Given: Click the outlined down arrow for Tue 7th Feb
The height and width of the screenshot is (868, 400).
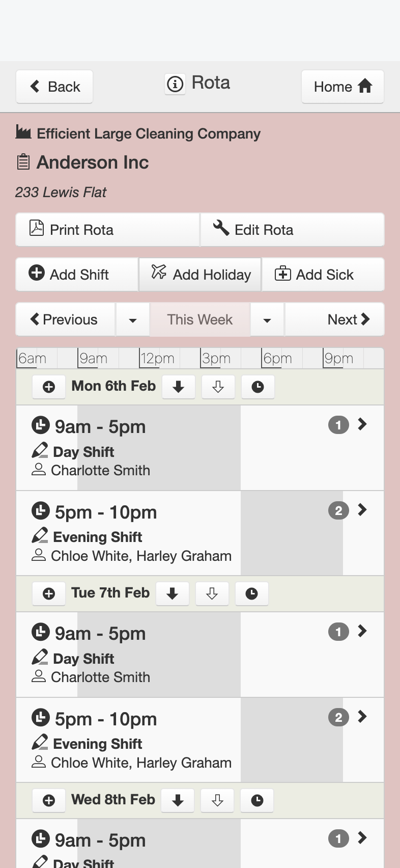Looking at the screenshot, I should coord(212,594).
